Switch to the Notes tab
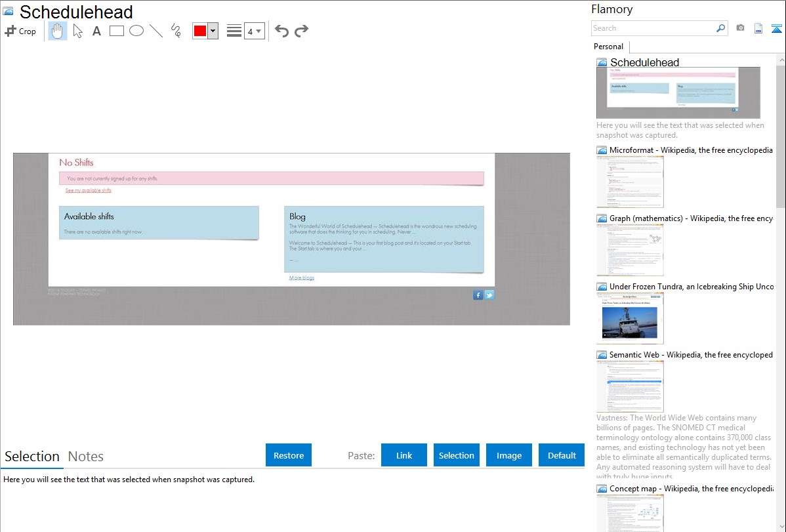Viewport: 786px width, 532px height. click(85, 457)
